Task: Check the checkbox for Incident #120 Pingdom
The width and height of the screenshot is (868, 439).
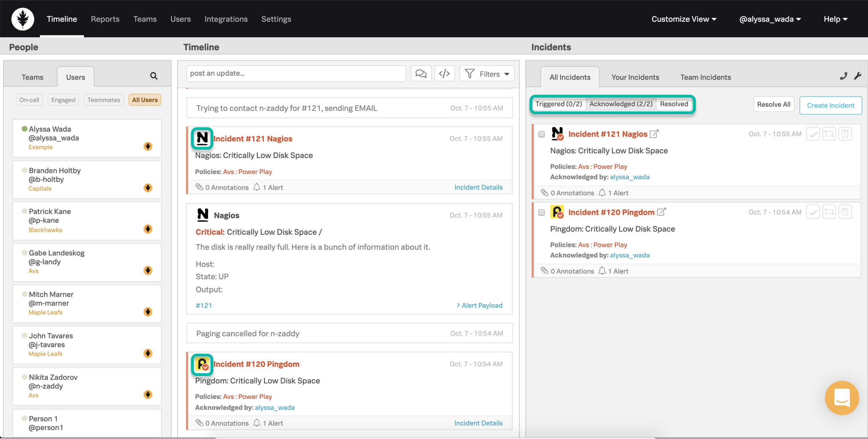Action: click(541, 212)
